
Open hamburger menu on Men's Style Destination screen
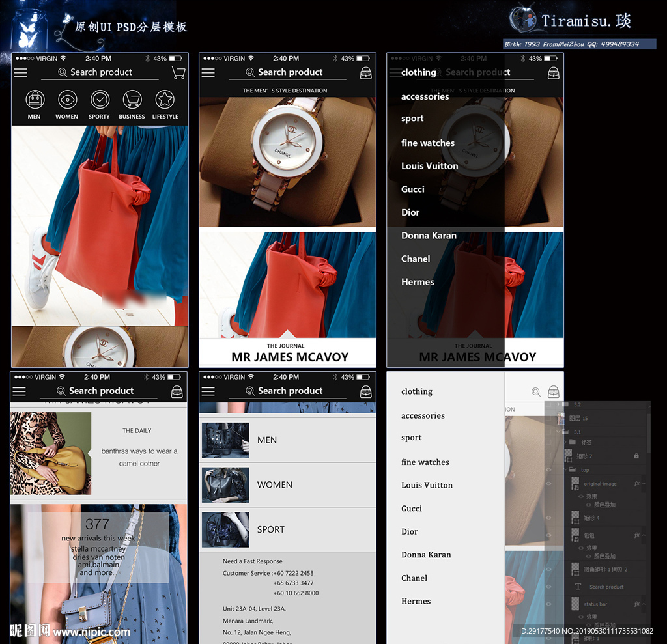tap(208, 73)
